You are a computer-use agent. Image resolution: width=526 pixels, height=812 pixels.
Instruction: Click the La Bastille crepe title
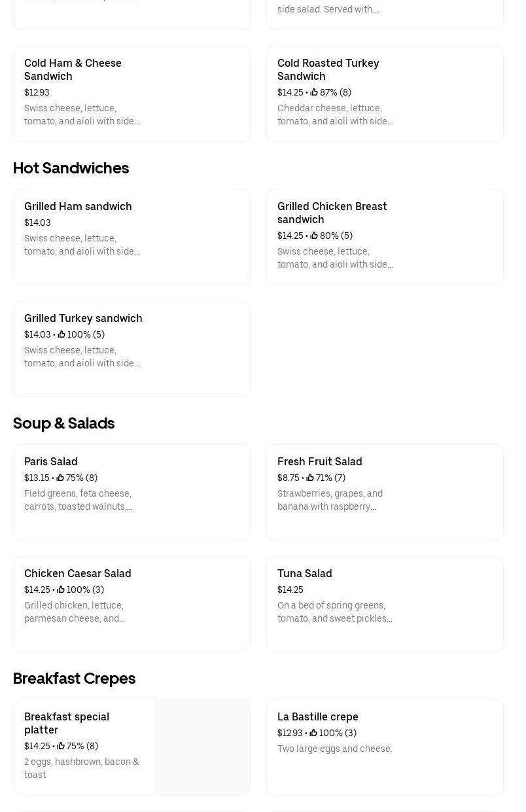coord(318,716)
